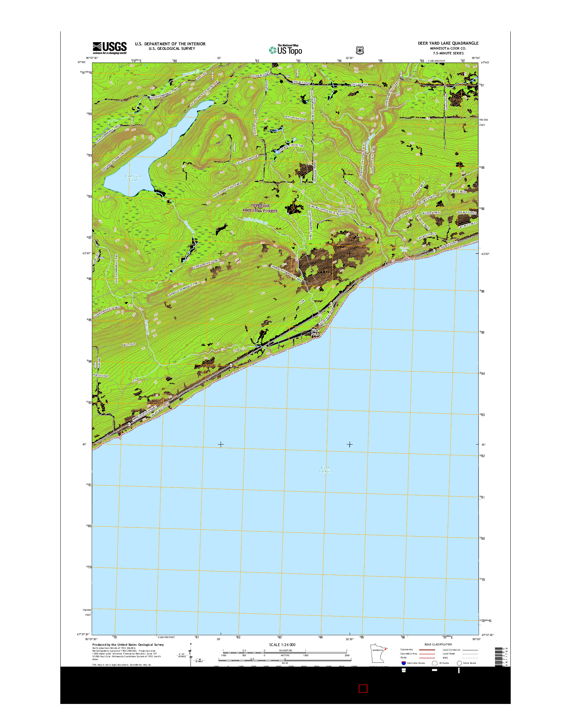Click the "DEER YARD LAKE QUADRANGLE" title
This screenshot has height=728, width=571.
(x=448, y=43)
